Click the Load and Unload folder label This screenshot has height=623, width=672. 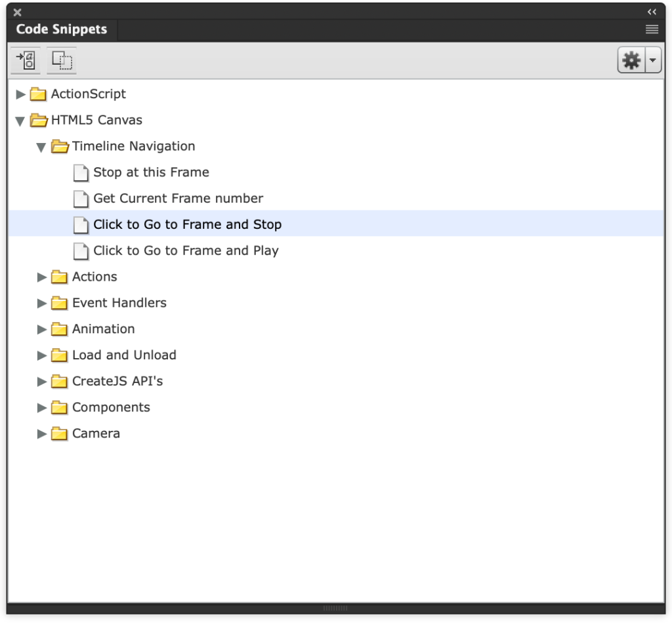pyautogui.click(x=124, y=355)
